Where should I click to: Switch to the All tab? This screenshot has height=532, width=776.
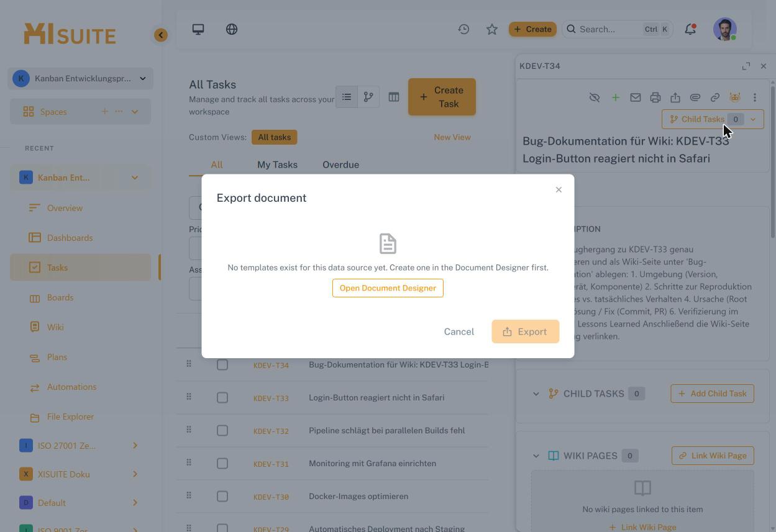click(x=216, y=165)
